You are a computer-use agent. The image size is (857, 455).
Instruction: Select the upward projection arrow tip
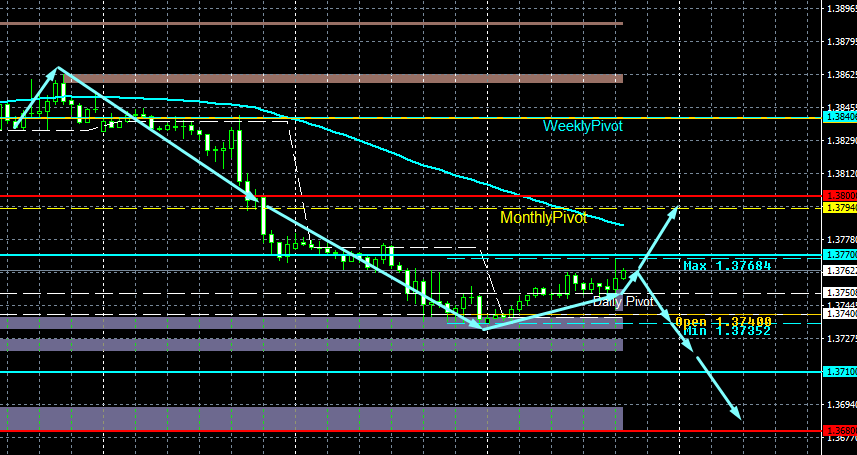(x=677, y=208)
